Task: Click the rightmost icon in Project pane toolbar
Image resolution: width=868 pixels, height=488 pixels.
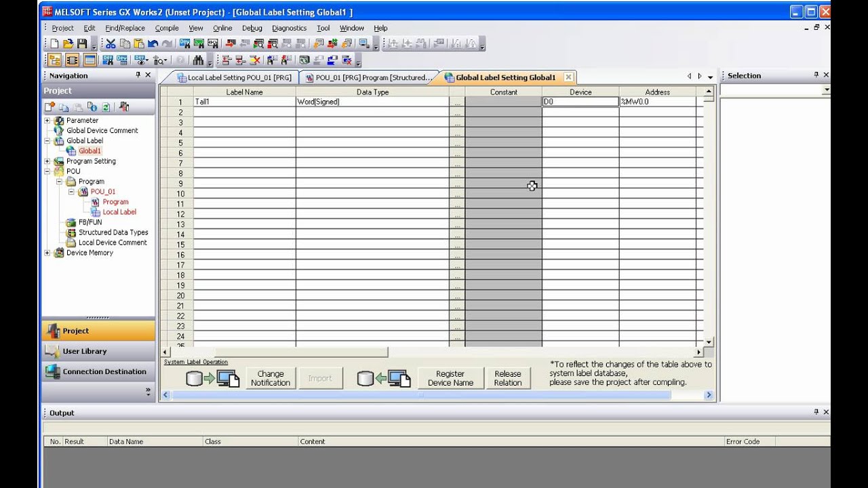Action: [124, 107]
